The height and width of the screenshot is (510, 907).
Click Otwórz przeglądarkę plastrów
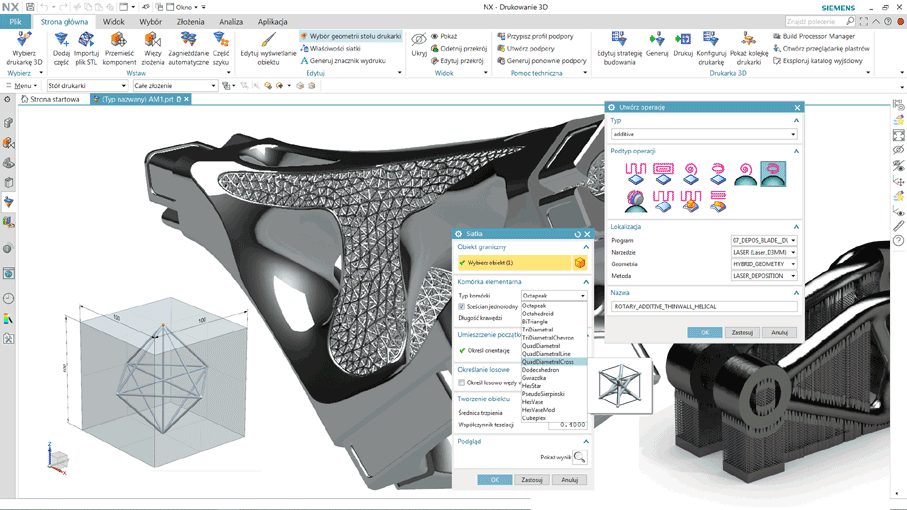821,49
